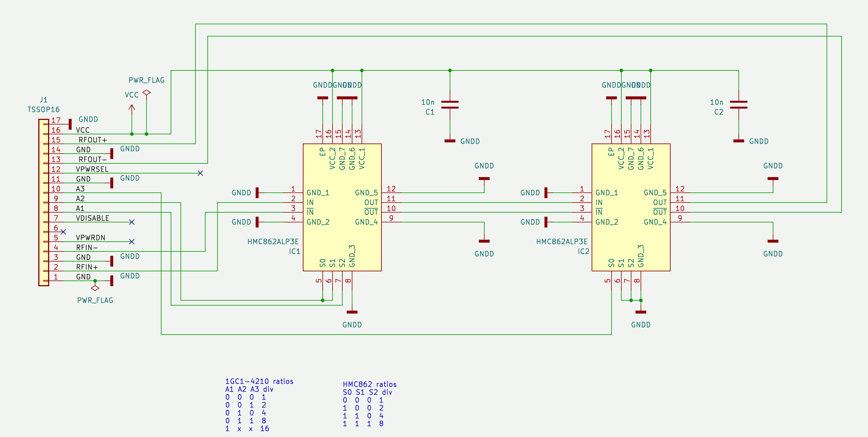The width and height of the screenshot is (868, 437).
Task: Select the GNDD symbol below C1
Action: 450,141
